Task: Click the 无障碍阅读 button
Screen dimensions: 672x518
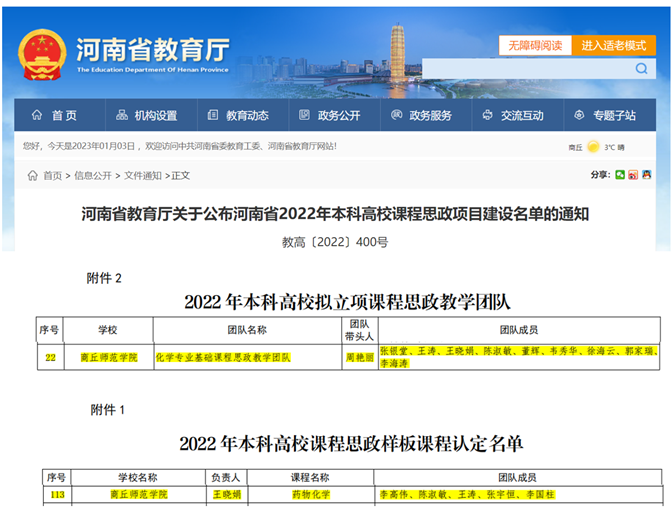Action: [534, 46]
